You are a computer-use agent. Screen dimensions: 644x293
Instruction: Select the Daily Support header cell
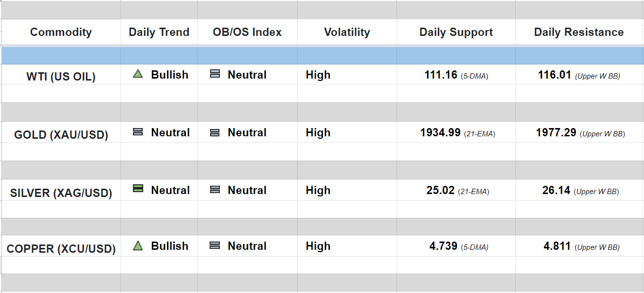pyautogui.click(x=456, y=32)
